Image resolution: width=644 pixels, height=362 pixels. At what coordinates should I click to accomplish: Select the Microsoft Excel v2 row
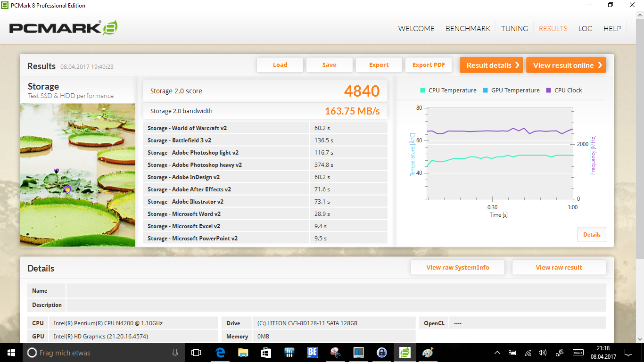click(265, 226)
